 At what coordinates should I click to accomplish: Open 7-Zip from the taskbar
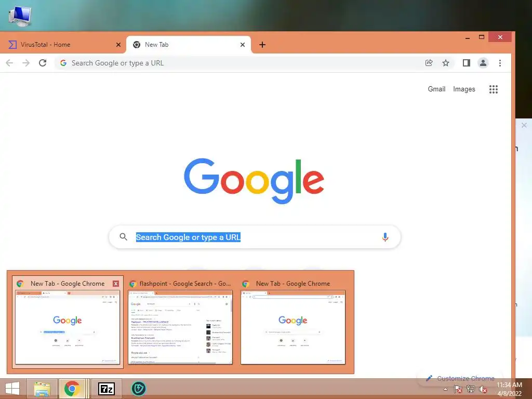pos(106,389)
